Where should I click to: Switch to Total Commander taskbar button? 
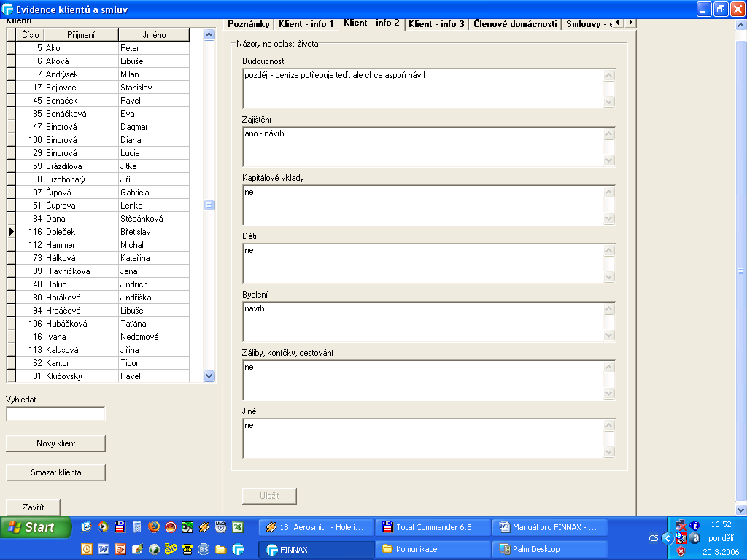(433, 527)
